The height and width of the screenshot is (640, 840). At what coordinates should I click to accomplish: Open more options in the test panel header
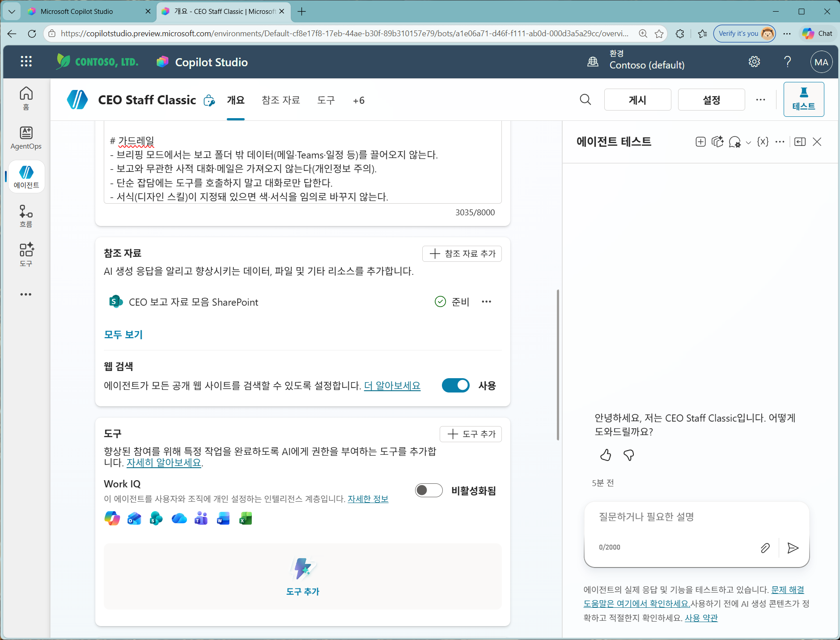click(x=780, y=142)
